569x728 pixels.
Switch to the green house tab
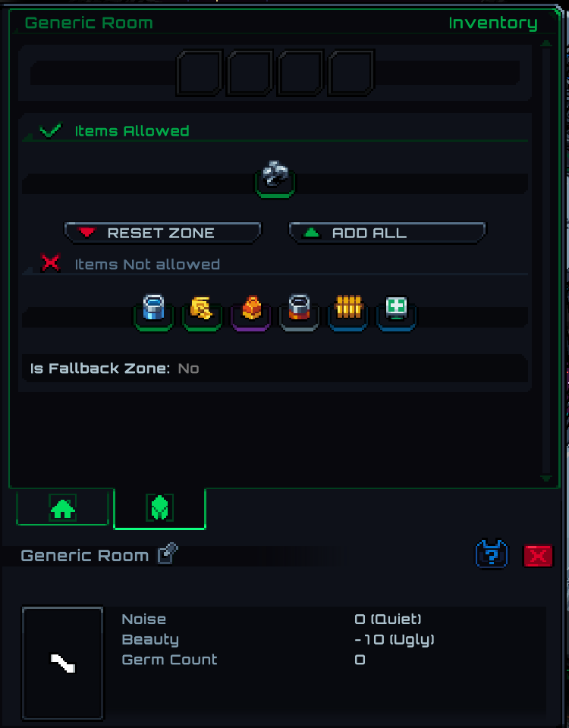click(x=63, y=507)
